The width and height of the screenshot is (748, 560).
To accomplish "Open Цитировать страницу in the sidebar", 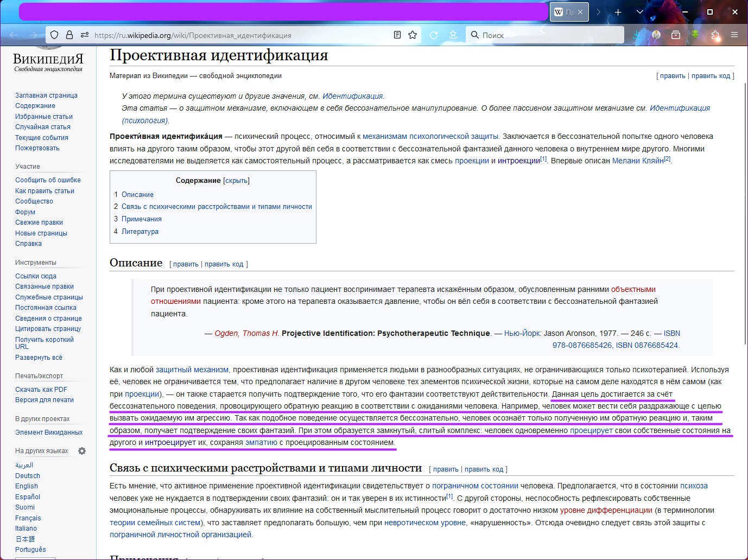I will point(48,329).
